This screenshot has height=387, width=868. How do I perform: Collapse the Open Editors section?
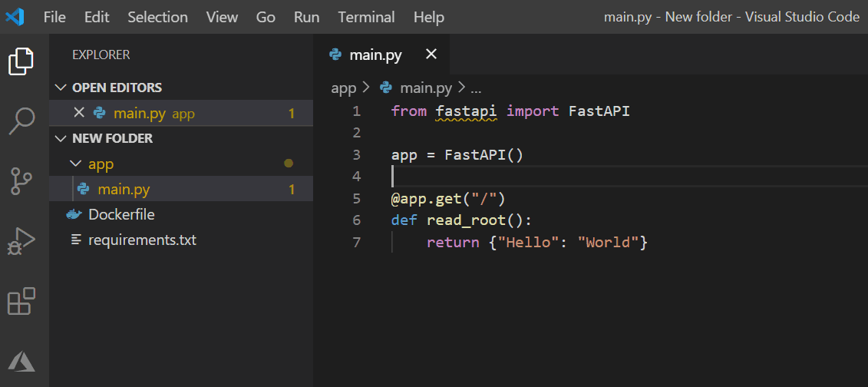pos(61,88)
